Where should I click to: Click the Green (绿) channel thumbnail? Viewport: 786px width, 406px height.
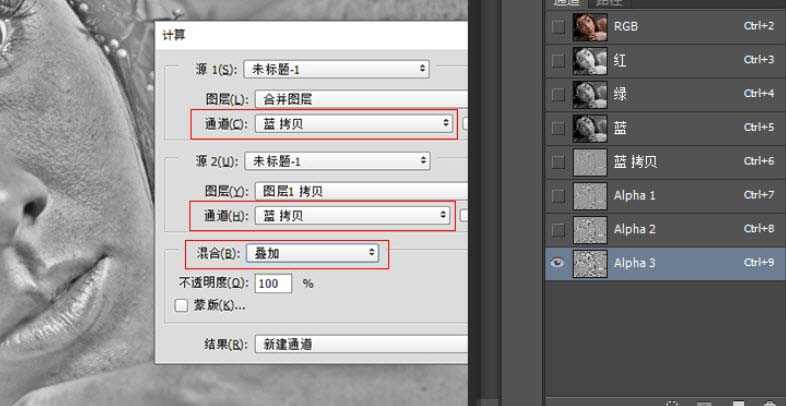pyautogui.click(x=590, y=94)
